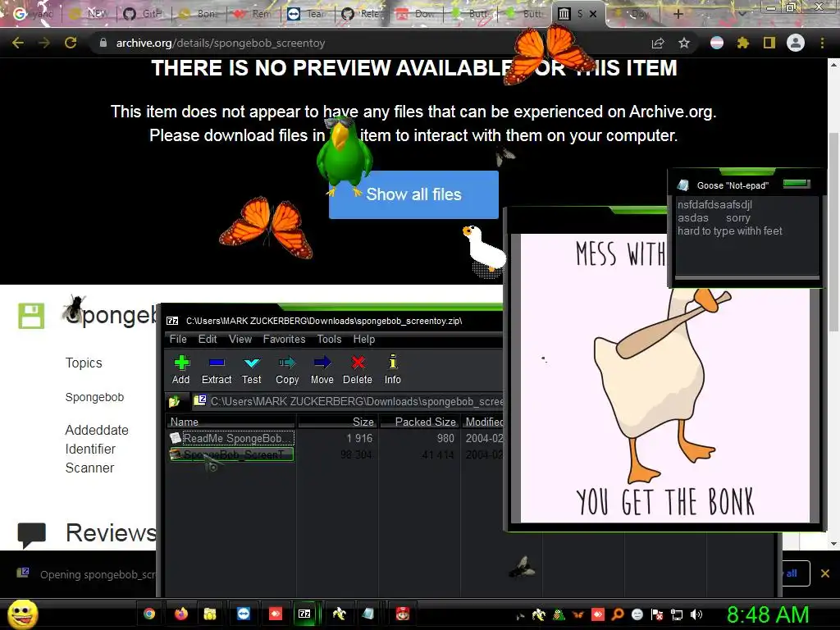Click the Identifier metadata label
The height and width of the screenshot is (630, 840).
[90, 449]
